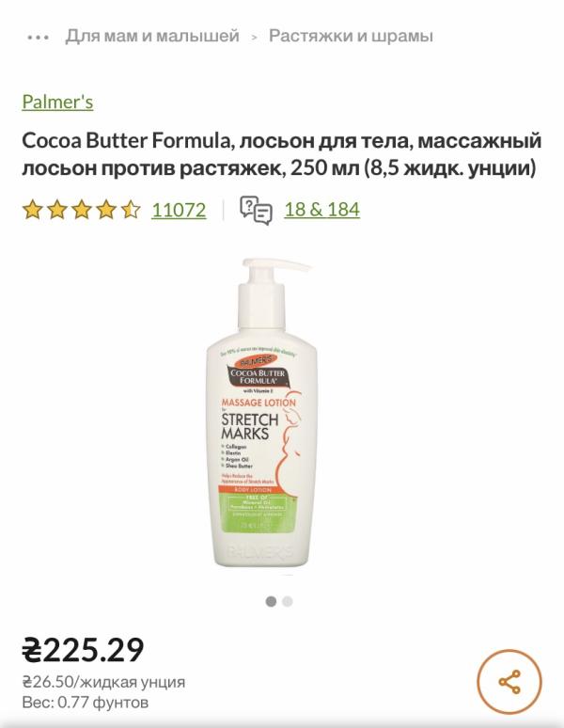Image resolution: width=564 pixels, height=728 pixels.
Task: Click the questions and answers icon
Action: 256,211
